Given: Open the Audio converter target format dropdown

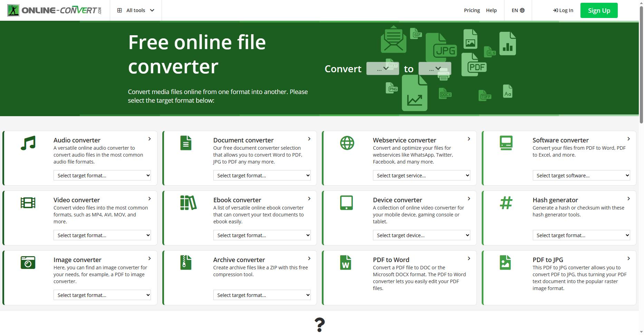Looking at the screenshot, I should pos(102,175).
